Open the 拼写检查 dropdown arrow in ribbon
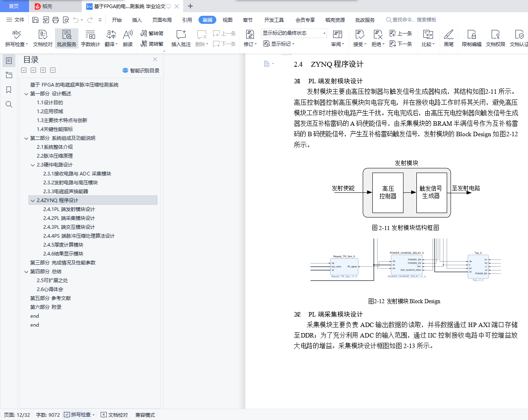Image resolution: width=528 pixels, height=420 pixels. (27, 44)
